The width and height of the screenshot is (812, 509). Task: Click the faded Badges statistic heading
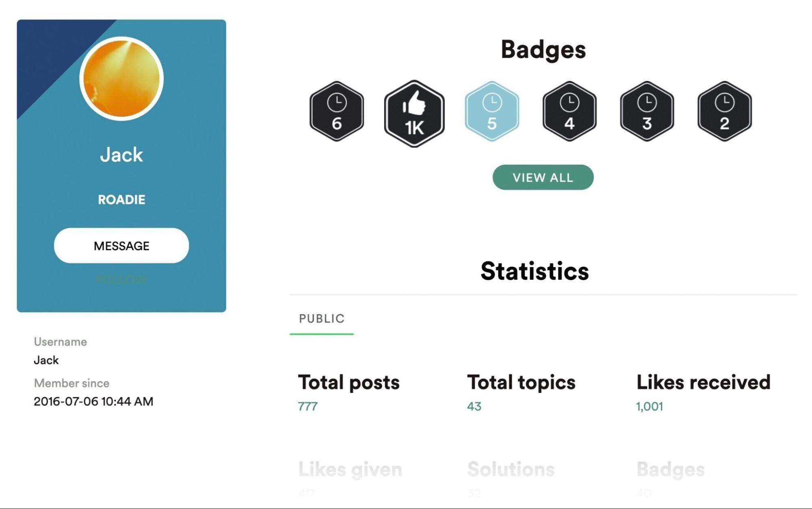[670, 470]
